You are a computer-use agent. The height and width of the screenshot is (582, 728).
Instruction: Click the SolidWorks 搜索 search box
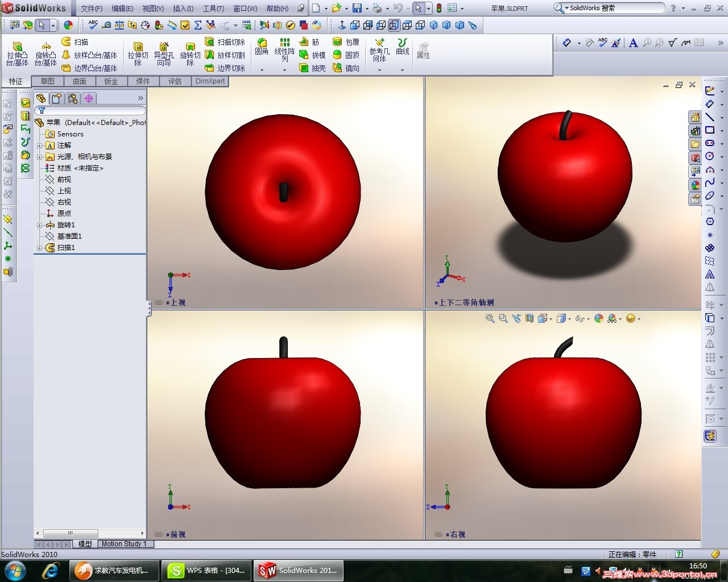click(609, 8)
